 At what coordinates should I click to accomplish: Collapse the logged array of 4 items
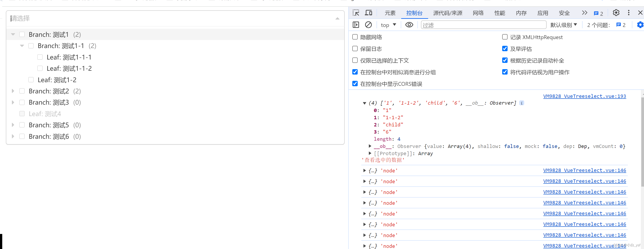coord(364,103)
